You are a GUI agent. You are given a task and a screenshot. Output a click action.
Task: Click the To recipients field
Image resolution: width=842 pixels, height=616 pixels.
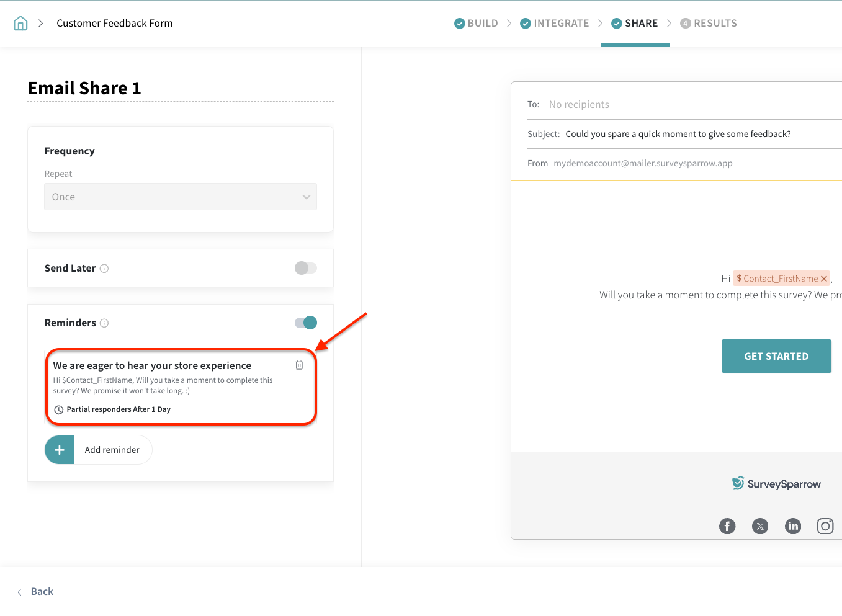(x=683, y=105)
